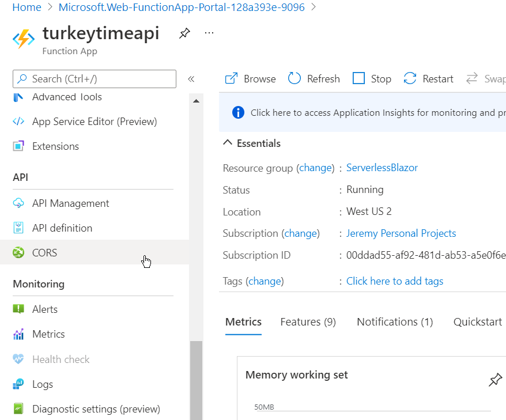Click the Restart button label

pyautogui.click(x=438, y=79)
